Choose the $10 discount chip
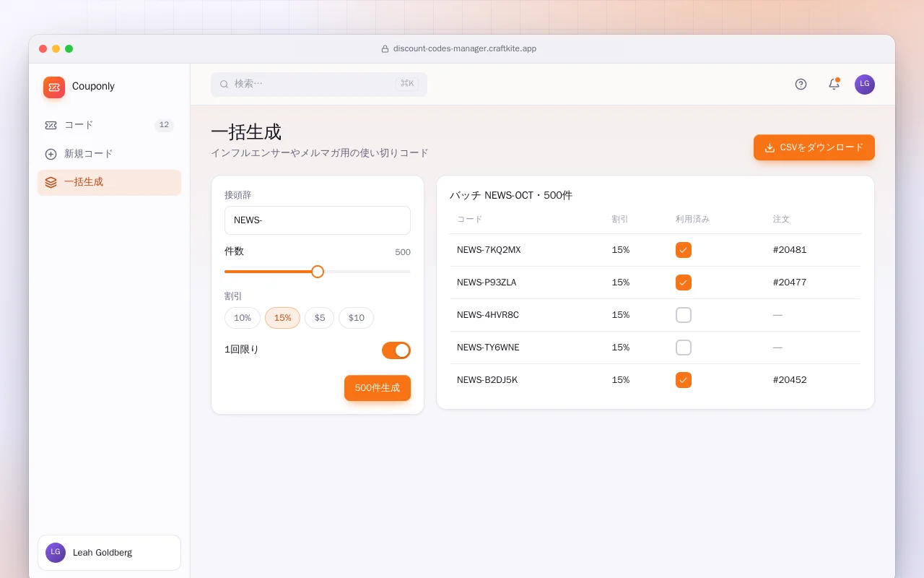924x578 pixels. pyautogui.click(x=357, y=318)
